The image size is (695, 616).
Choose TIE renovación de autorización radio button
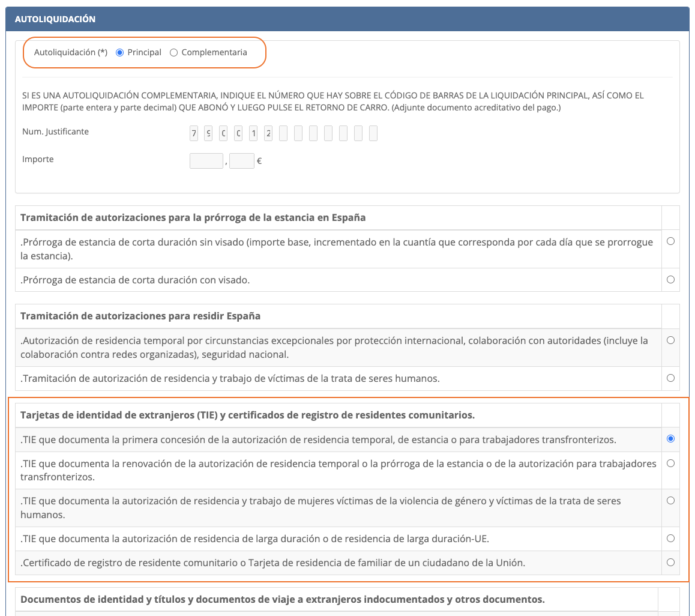point(670,464)
